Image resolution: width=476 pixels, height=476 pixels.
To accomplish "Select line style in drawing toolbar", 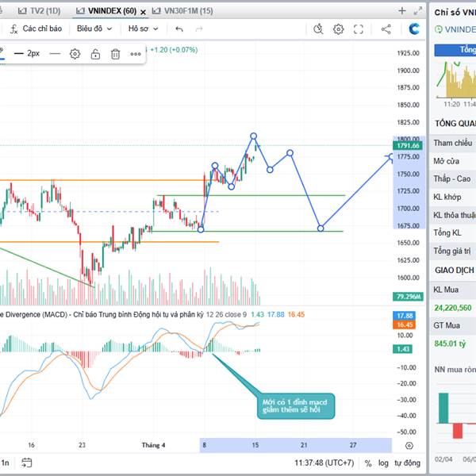I will [55, 54].
